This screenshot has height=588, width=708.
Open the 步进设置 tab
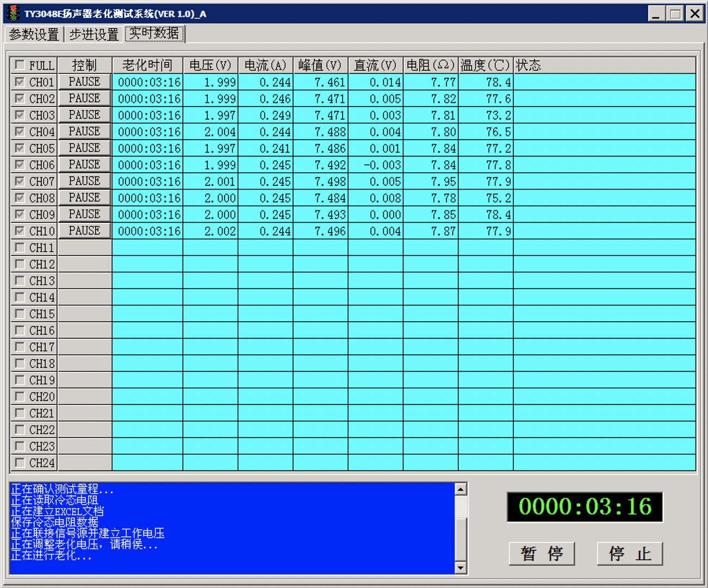(94, 34)
